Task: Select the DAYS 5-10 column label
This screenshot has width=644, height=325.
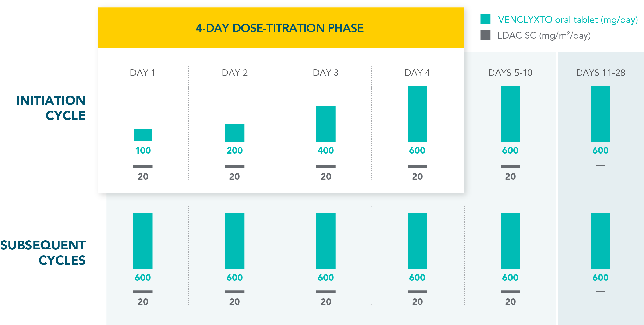Action: [510, 73]
